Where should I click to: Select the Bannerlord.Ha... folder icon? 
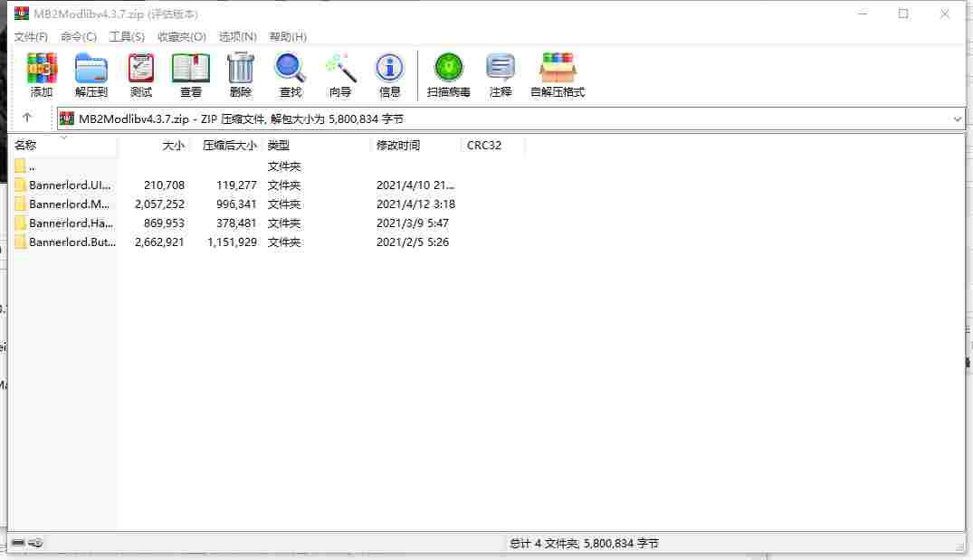point(21,223)
